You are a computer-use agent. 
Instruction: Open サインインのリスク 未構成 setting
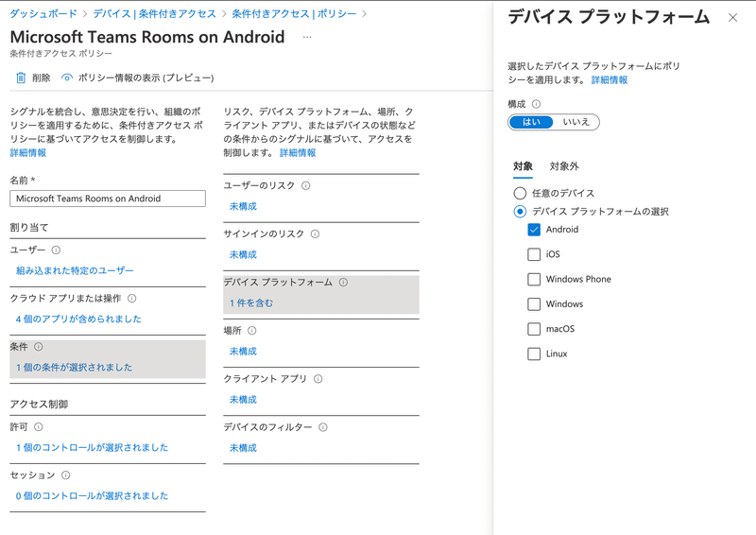[243, 254]
